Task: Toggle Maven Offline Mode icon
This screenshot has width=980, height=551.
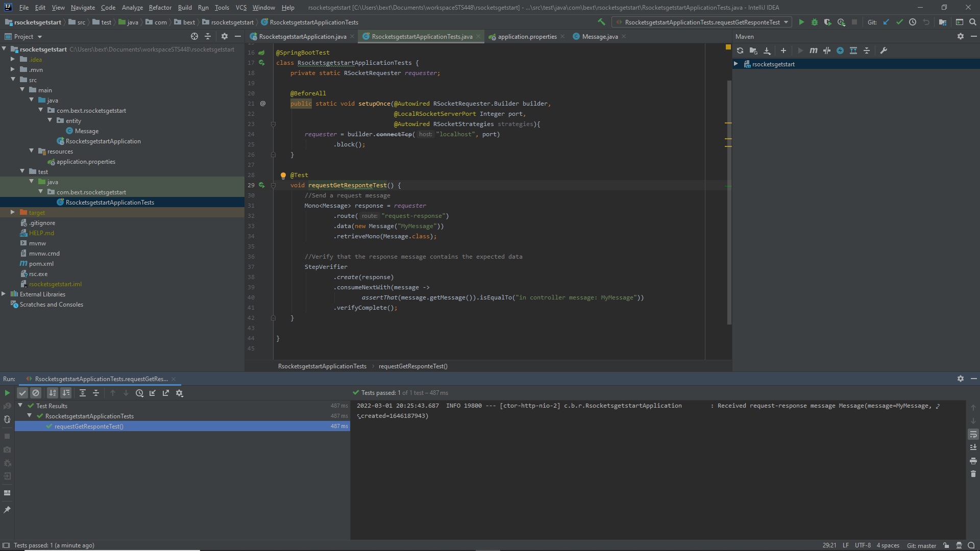Action: pyautogui.click(x=827, y=51)
